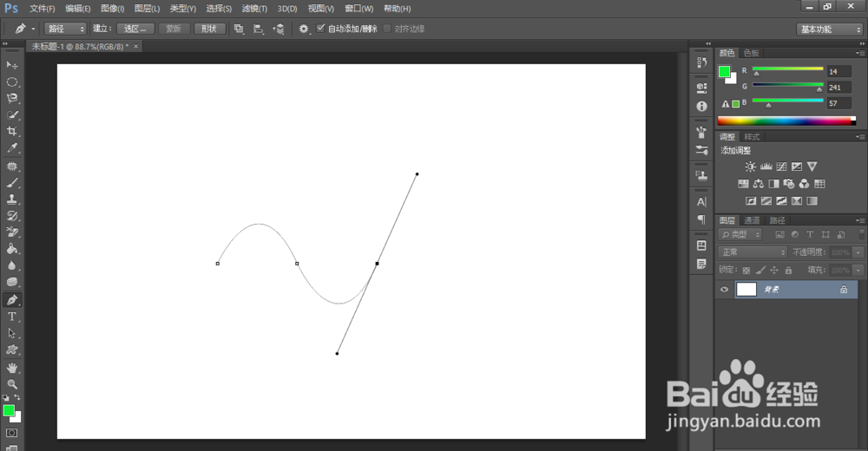Switch to the 路径 panel tab

pos(777,220)
